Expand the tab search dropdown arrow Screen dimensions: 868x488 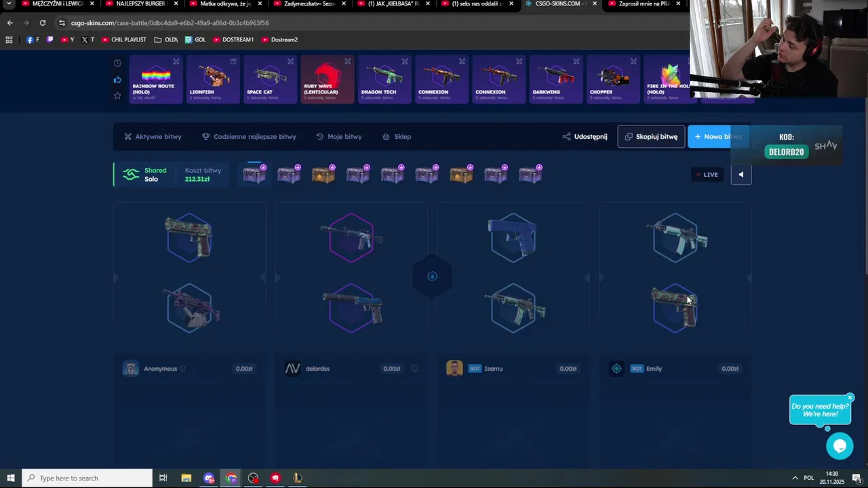coord(9,3)
